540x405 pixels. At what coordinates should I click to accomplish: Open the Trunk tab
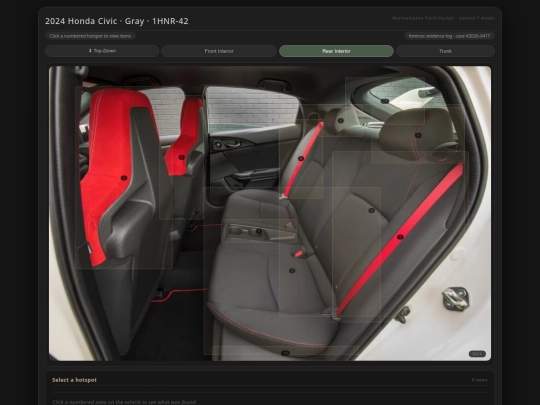coord(445,51)
